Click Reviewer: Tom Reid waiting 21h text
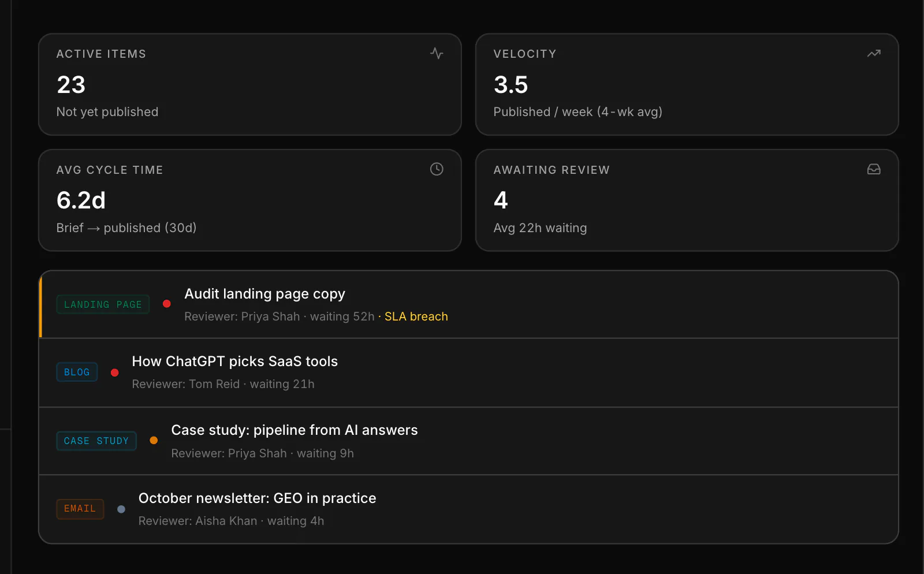The image size is (924, 574). coord(223,384)
